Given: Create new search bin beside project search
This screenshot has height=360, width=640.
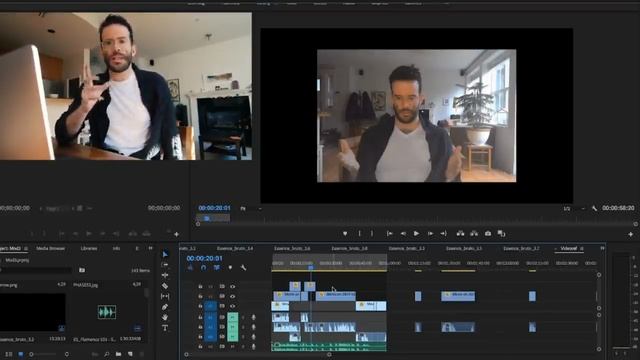Looking at the screenshot, I should (x=82, y=270).
